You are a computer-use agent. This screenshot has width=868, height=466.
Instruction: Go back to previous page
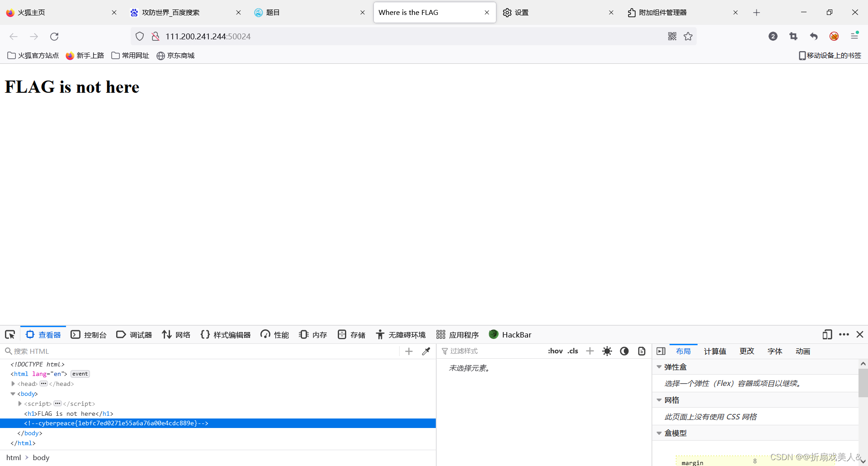click(14, 36)
